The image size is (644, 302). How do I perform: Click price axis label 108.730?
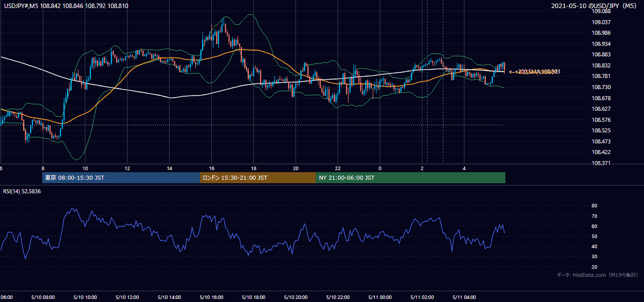click(602, 87)
